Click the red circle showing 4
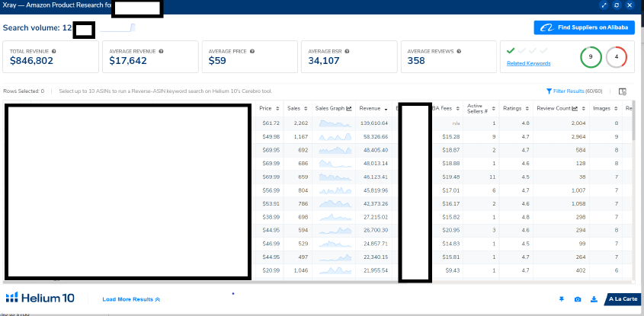 (616, 57)
